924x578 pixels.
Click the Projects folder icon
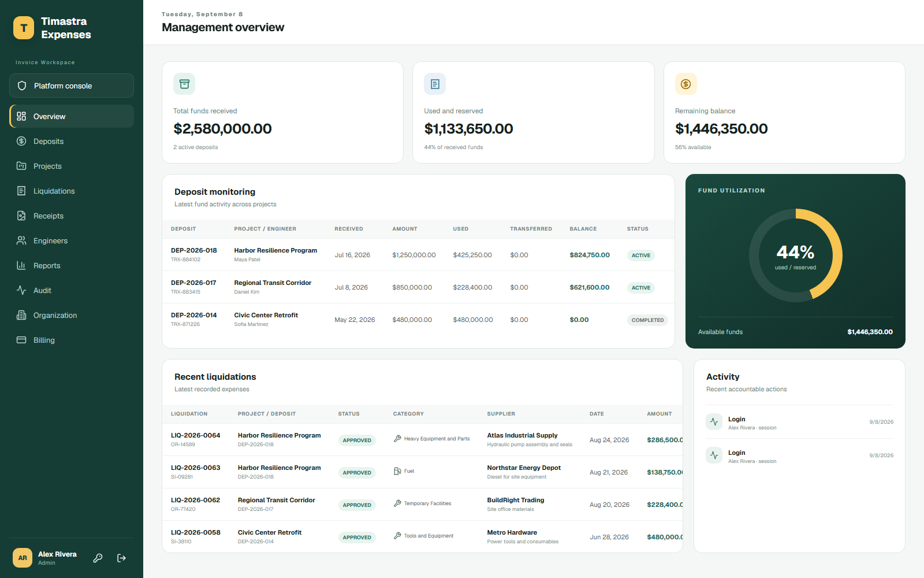pyautogui.click(x=21, y=166)
